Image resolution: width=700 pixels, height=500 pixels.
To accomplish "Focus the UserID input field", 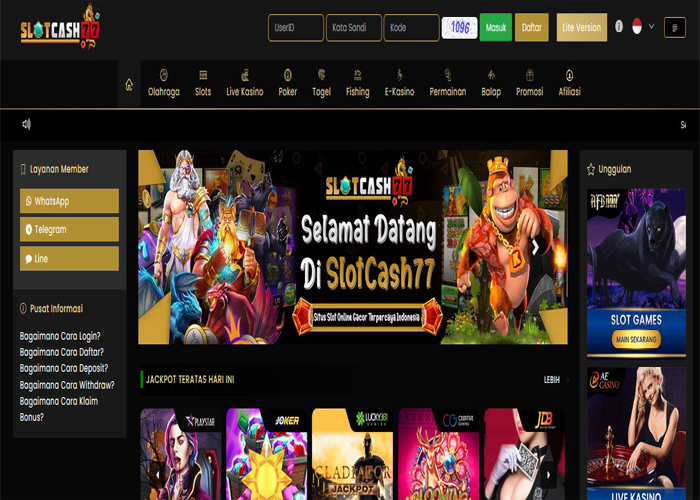I will [296, 28].
